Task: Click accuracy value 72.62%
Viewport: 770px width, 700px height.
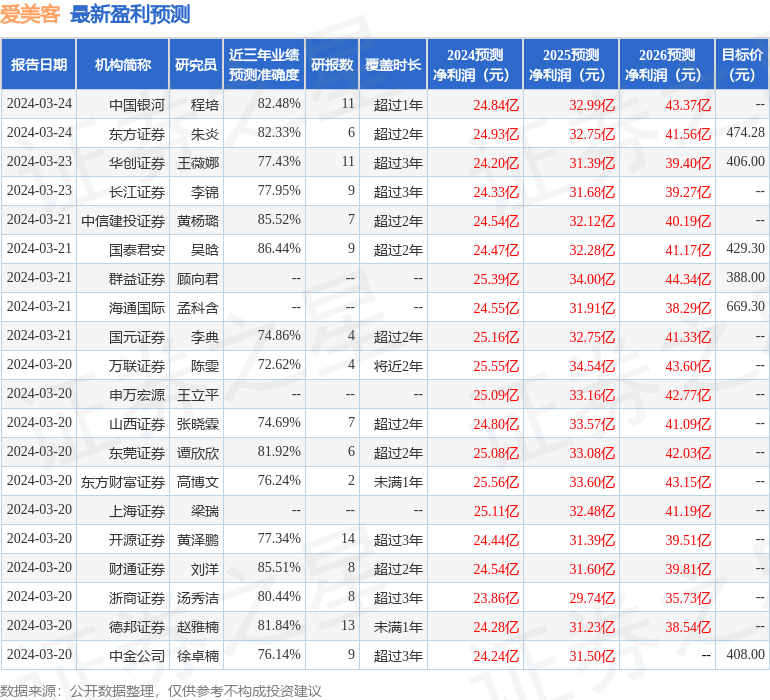Action: [279, 364]
